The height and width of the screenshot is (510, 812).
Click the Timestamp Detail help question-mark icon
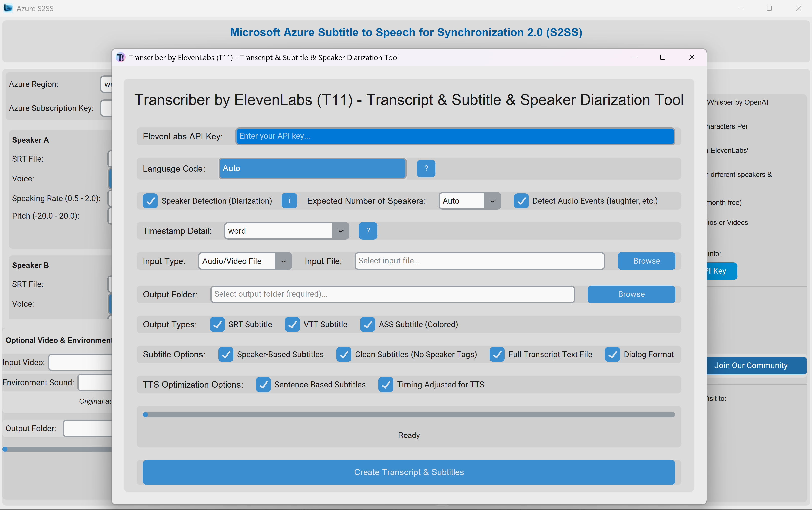(x=368, y=231)
